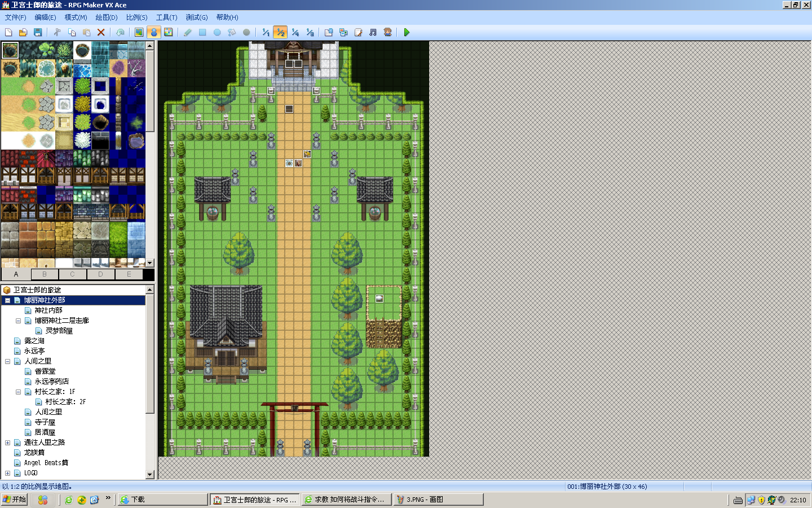Select the Rectangle drawing tool
The width and height of the screenshot is (812, 508).
point(202,32)
